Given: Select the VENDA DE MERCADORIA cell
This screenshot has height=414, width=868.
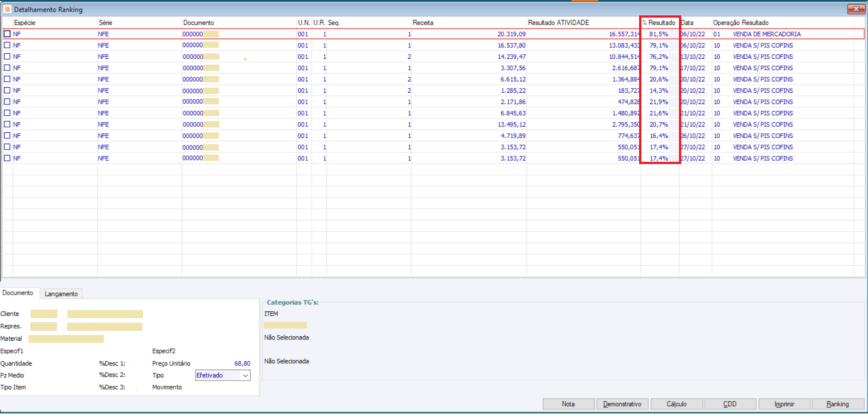Looking at the screenshot, I should [x=767, y=34].
